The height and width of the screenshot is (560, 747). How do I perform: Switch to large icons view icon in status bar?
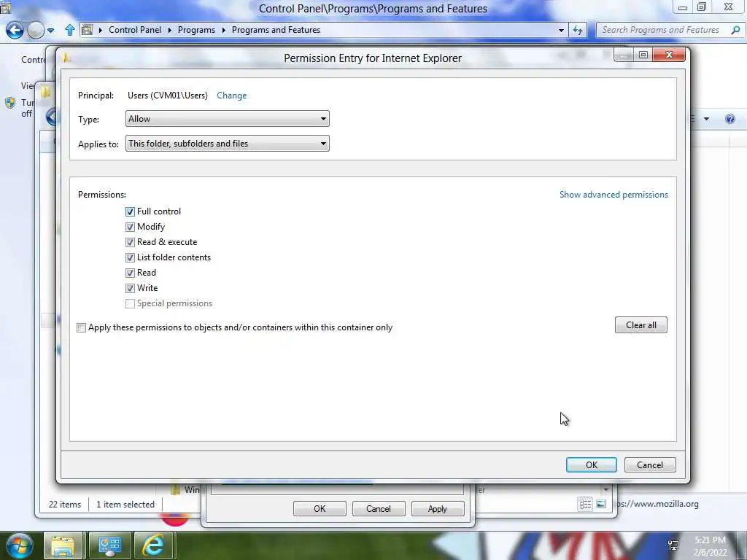pyautogui.click(x=601, y=504)
